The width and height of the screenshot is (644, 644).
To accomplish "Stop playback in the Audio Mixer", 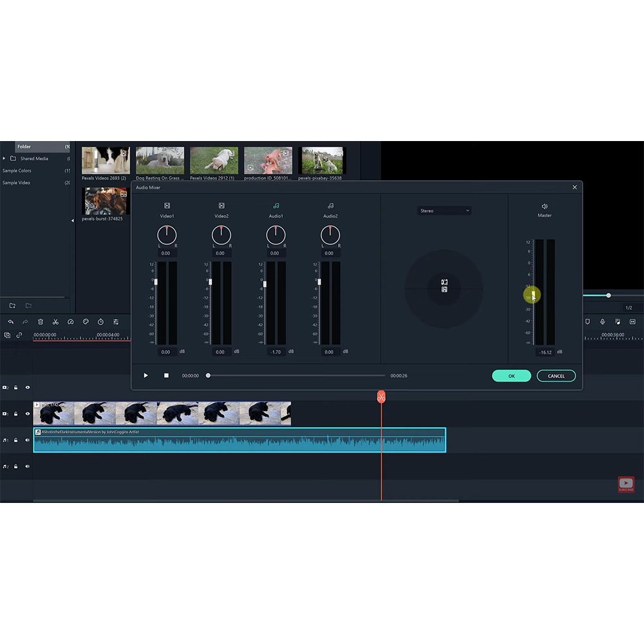I will coord(166,375).
